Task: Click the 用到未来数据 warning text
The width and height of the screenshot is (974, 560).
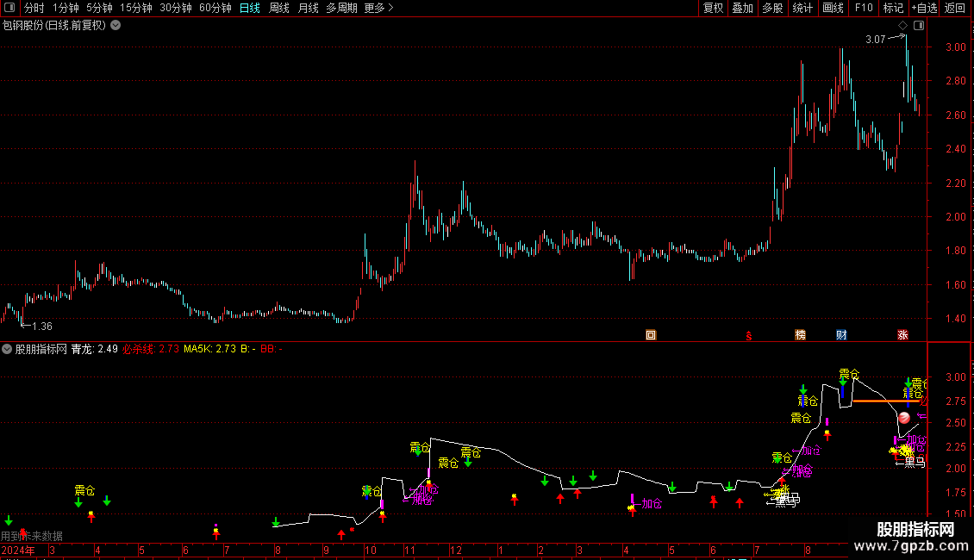Action: pyautogui.click(x=32, y=536)
